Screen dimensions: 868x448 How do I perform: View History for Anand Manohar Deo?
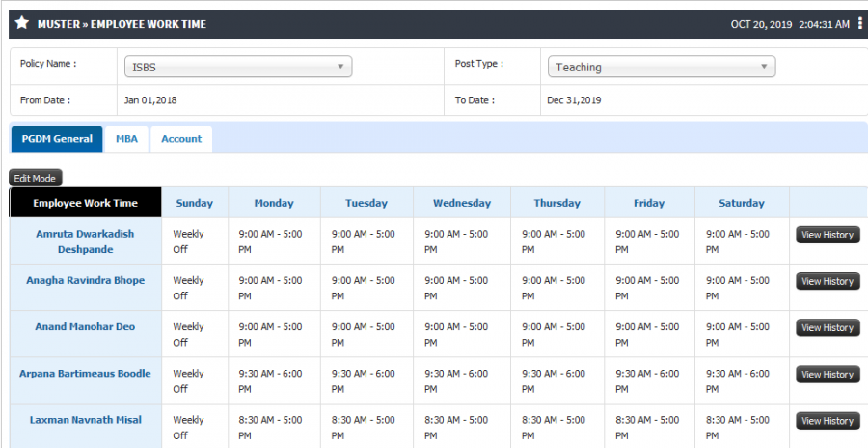click(827, 327)
